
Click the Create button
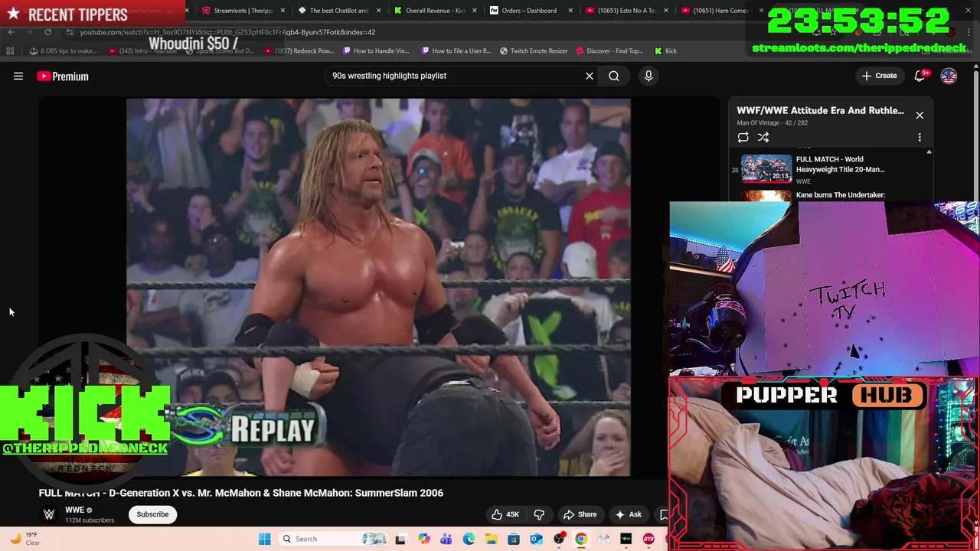click(879, 76)
